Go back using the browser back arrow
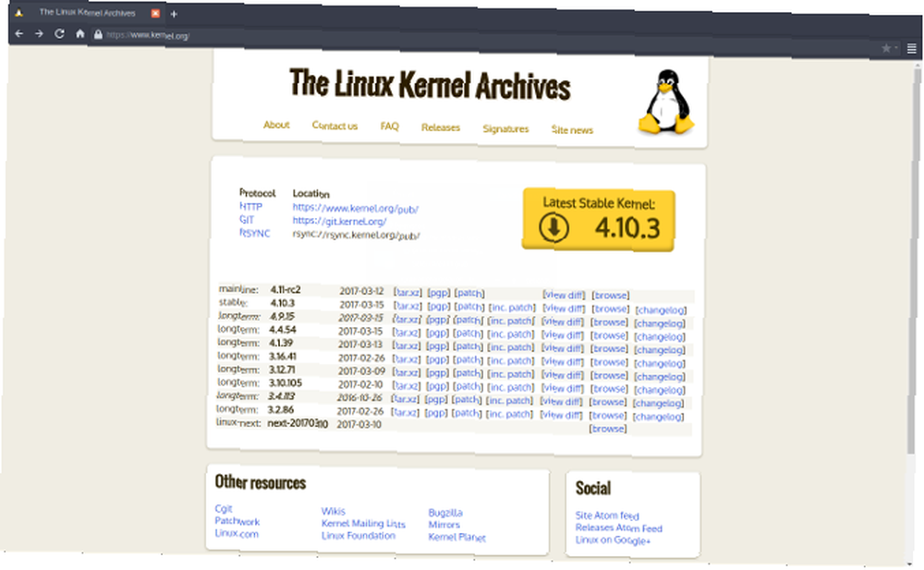Screen dimensions: 924x570 (18, 33)
